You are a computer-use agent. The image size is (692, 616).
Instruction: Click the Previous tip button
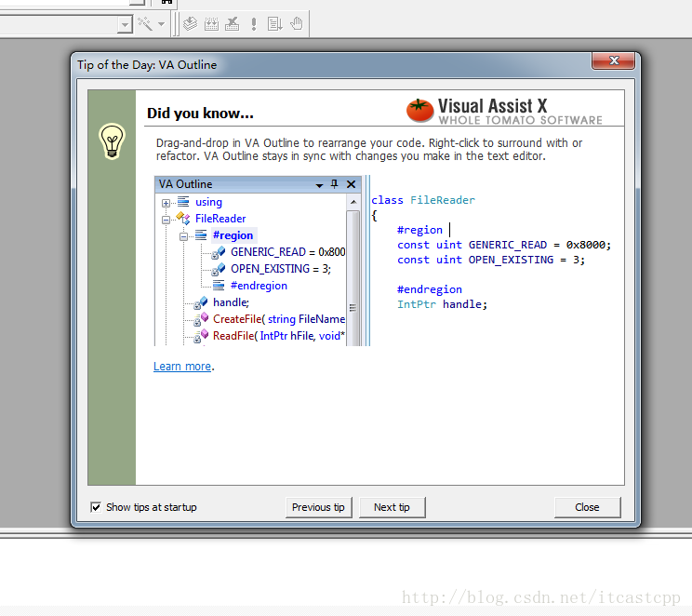[x=318, y=507]
